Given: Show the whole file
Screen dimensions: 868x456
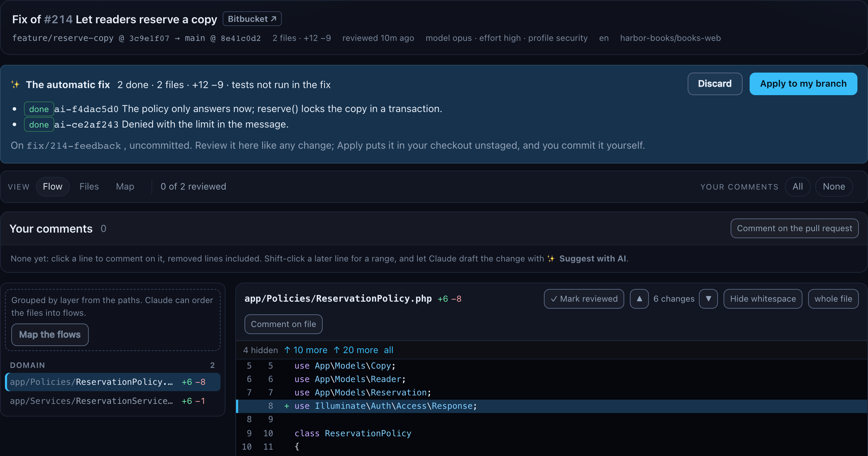Looking at the screenshot, I should pos(833,299).
